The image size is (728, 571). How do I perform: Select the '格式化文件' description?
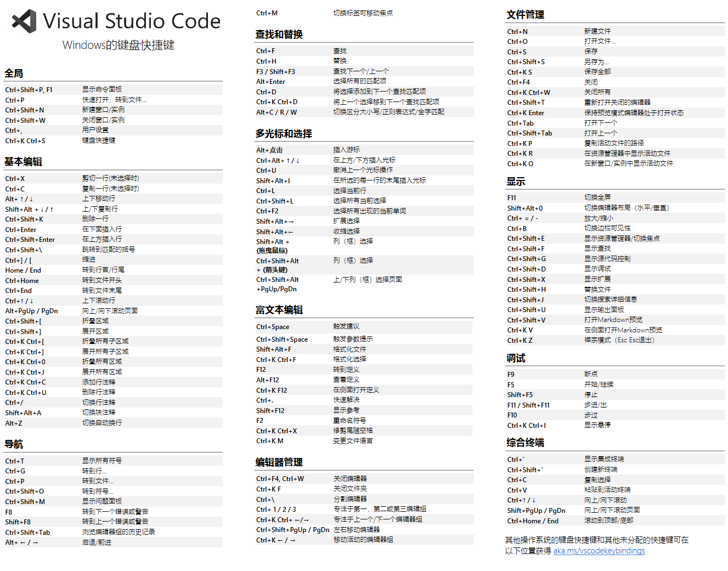349,349
